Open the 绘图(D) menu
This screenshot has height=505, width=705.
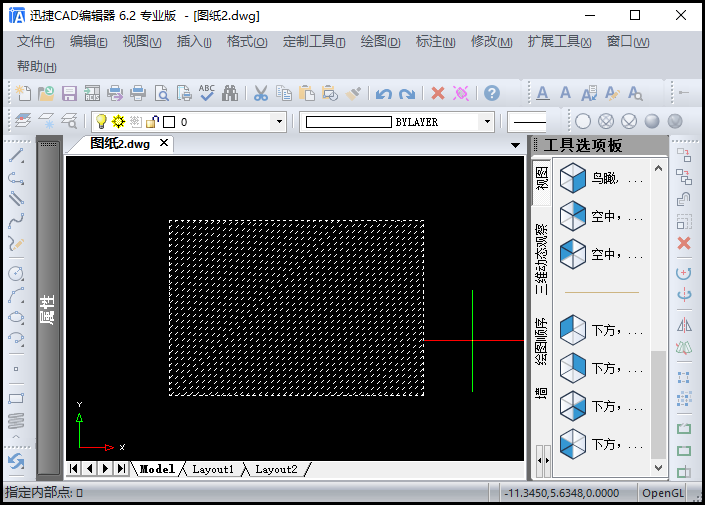(380, 42)
